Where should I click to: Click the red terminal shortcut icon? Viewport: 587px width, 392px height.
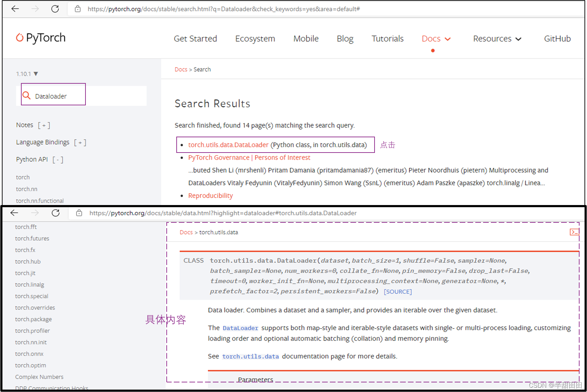click(x=574, y=232)
